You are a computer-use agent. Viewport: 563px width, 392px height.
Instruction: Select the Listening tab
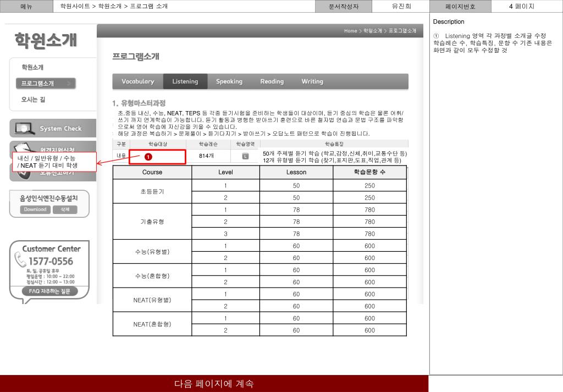pos(185,81)
